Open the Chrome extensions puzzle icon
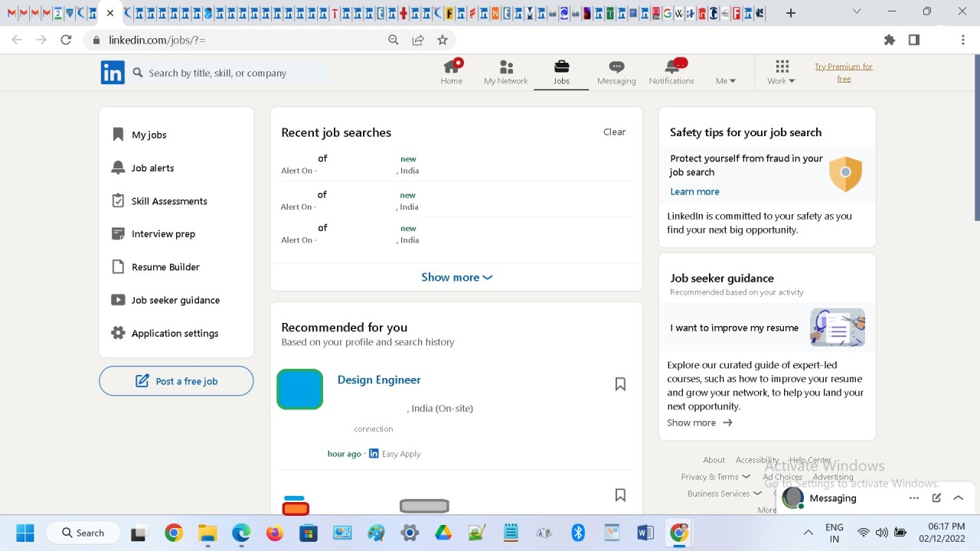Image resolution: width=980 pixels, height=551 pixels. (890, 40)
